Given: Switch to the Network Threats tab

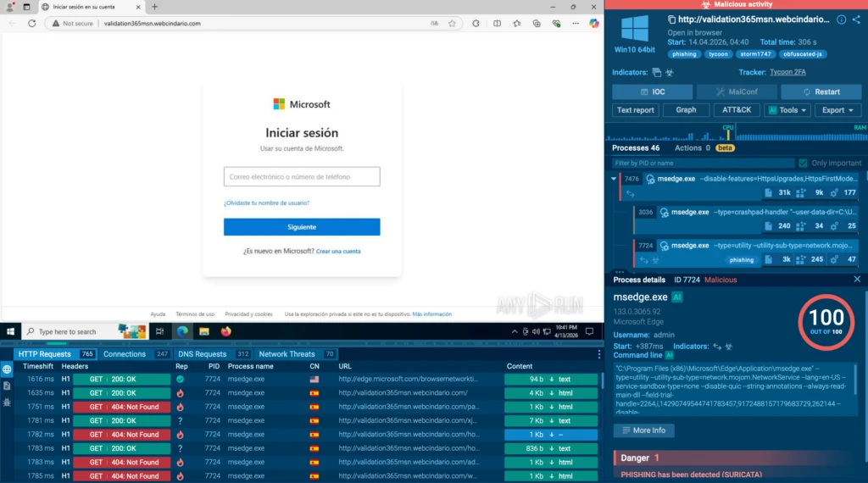Looking at the screenshot, I should click(285, 354).
